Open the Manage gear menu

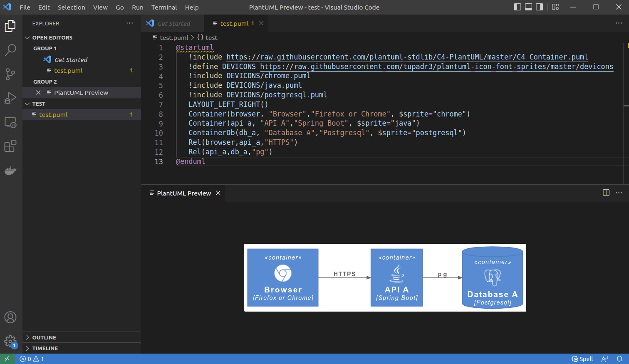coord(10,342)
